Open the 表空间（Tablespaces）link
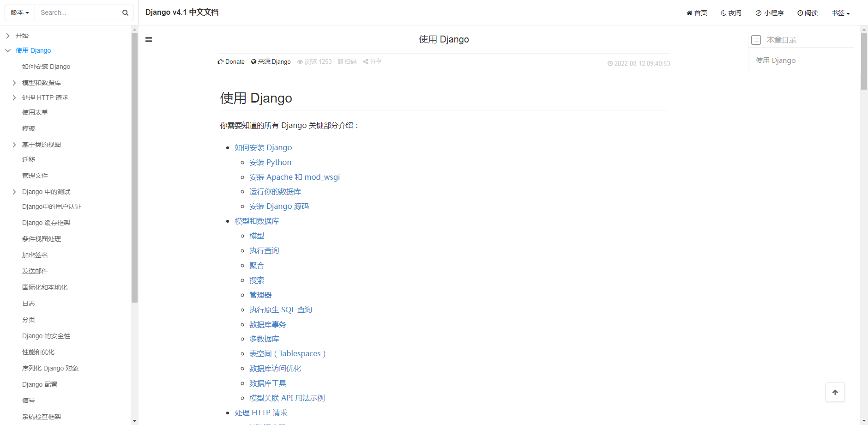The width and height of the screenshot is (868, 425). click(x=288, y=354)
